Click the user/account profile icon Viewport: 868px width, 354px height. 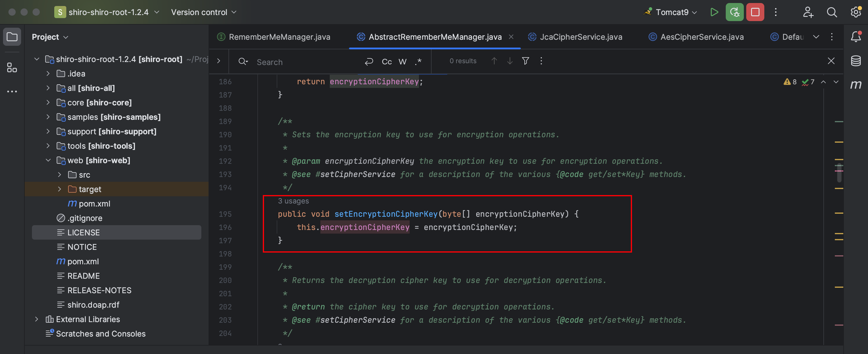tap(808, 12)
